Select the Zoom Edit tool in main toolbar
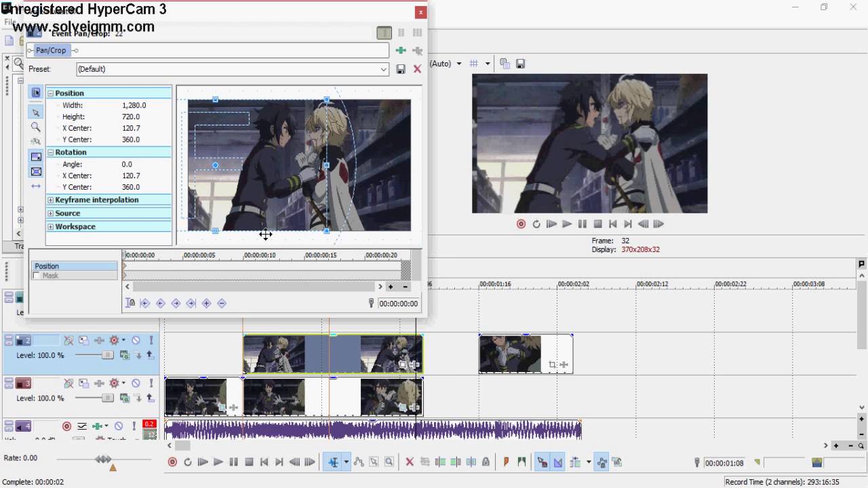Screen dimensions: 868x488 389,462
